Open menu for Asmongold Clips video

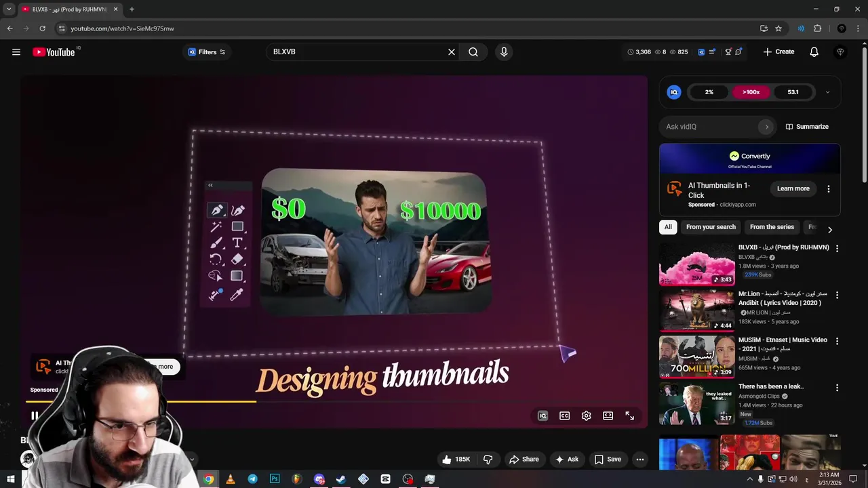(837, 388)
